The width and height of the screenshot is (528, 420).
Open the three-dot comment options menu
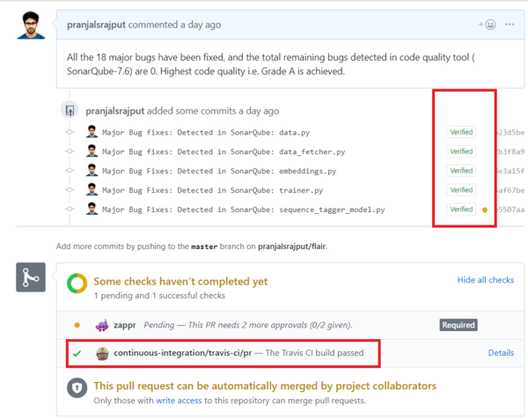(x=510, y=25)
